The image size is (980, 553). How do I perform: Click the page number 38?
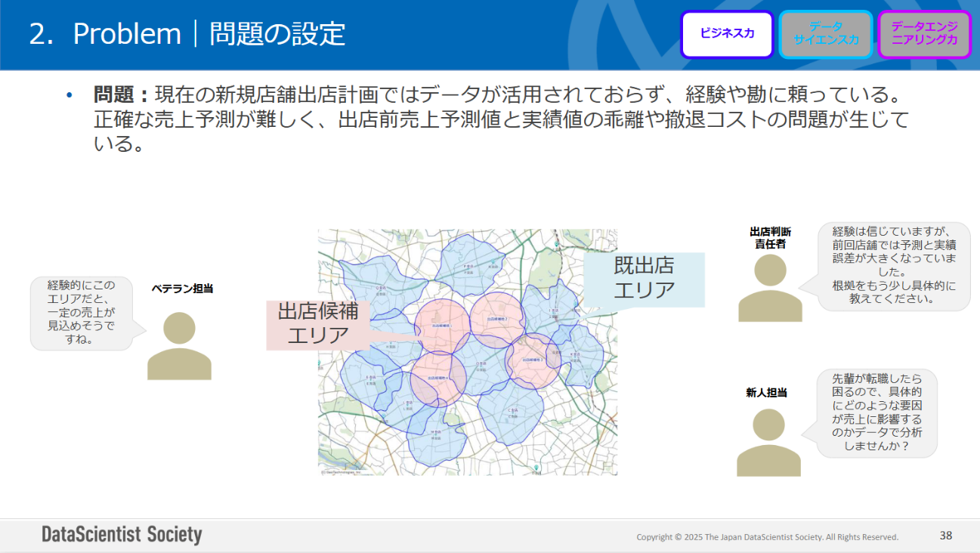(x=945, y=536)
